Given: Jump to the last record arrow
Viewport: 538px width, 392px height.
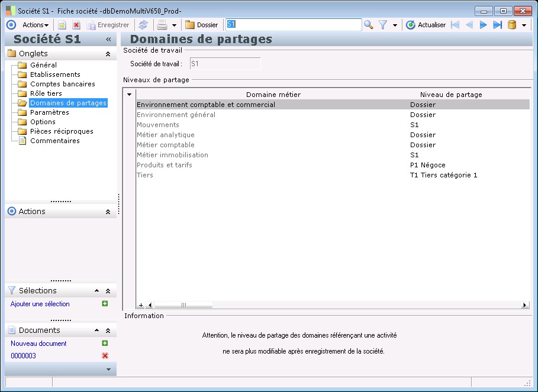Looking at the screenshot, I should point(497,25).
